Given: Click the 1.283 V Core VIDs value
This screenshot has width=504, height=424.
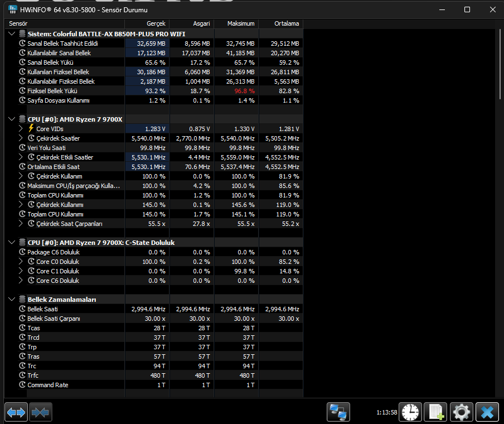Looking at the screenshot, I should click(x=155, y=129).
